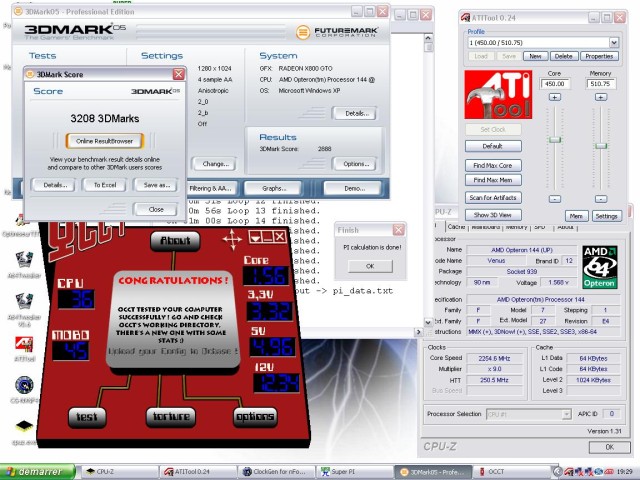The width and height of the screenshot is (640, 480).
Task: Click the Default button in ATITool
Action: [493, 146]
